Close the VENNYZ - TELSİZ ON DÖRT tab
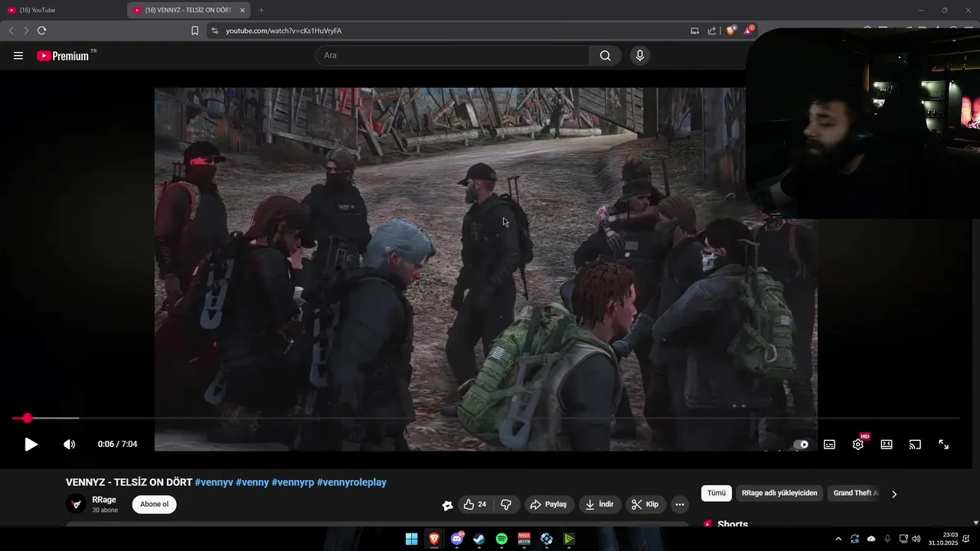The image size is (980, 551). [243, 10]
